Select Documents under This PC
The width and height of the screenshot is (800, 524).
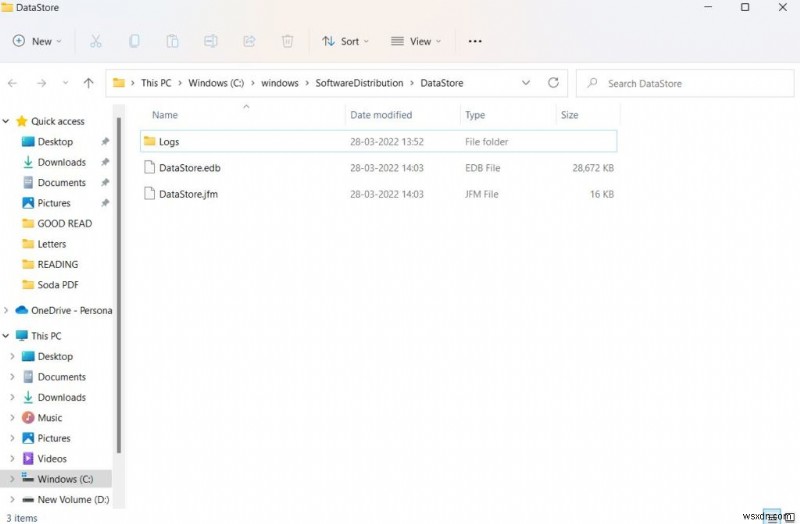tap(61, 377)
